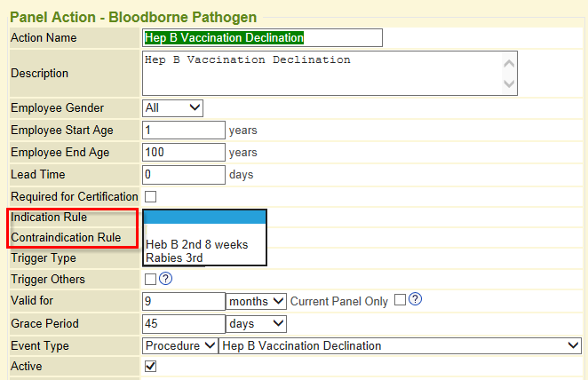Click Description scroll up arrow
This screenshot has height=380, width=588.
click(509, 64)
